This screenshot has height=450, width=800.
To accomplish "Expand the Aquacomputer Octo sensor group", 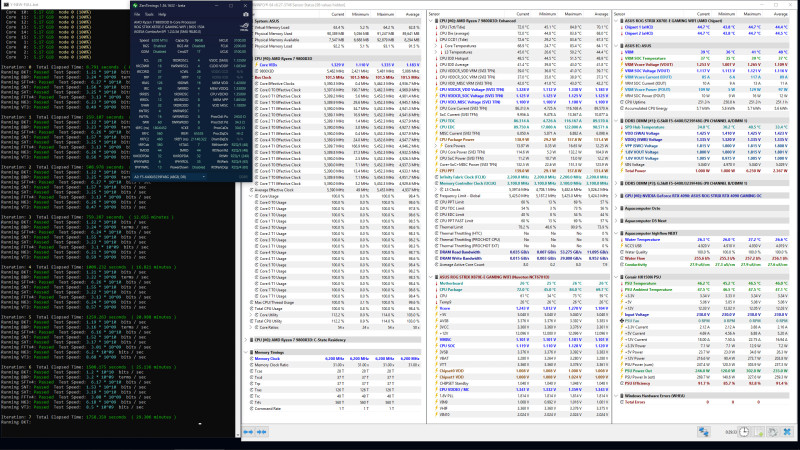I will [x=616, y=208].
